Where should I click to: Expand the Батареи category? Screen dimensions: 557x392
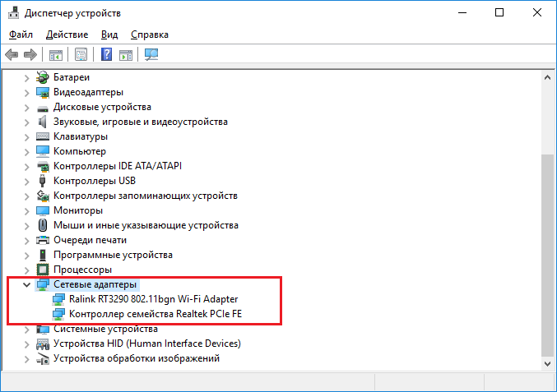coord(26,78)
